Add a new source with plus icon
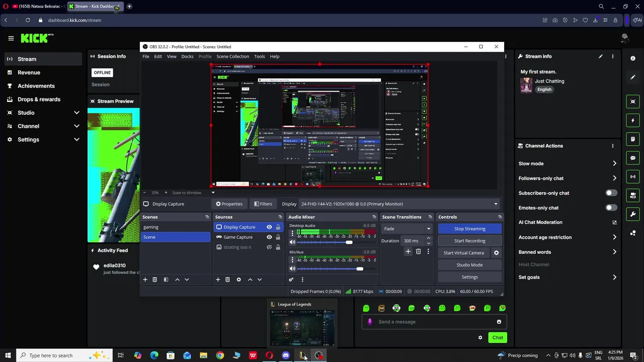 tap(218, 280)
